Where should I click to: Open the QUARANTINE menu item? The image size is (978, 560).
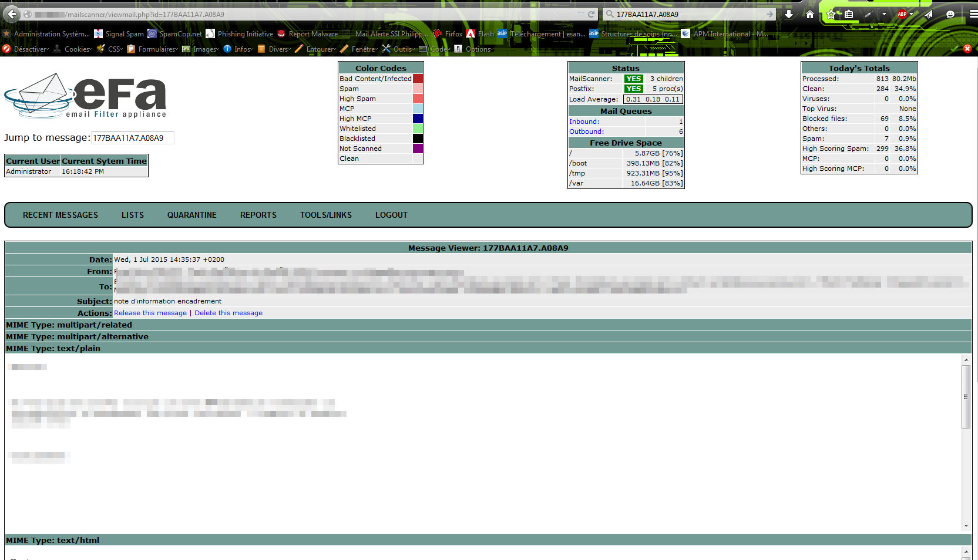pyautogui.click(x=191, y=215)
